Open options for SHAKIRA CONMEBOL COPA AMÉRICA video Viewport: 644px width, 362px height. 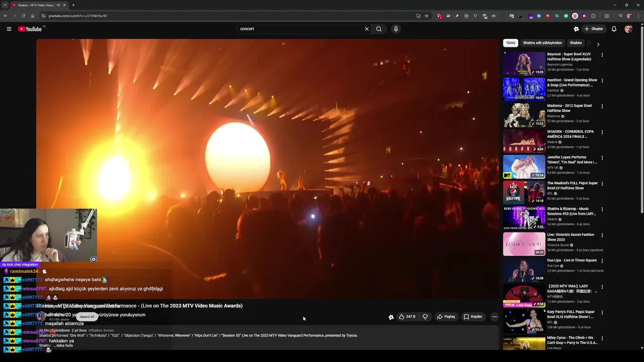coord(602,132)
